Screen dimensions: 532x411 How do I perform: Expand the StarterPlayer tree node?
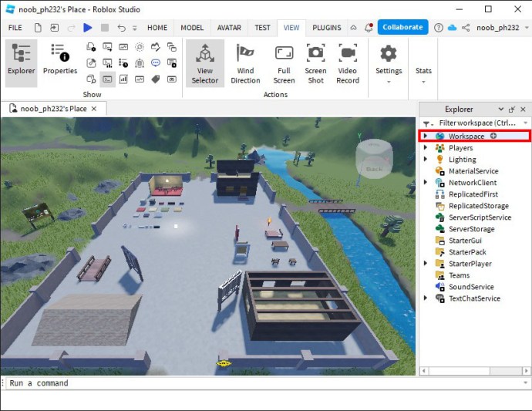(426, 264)
